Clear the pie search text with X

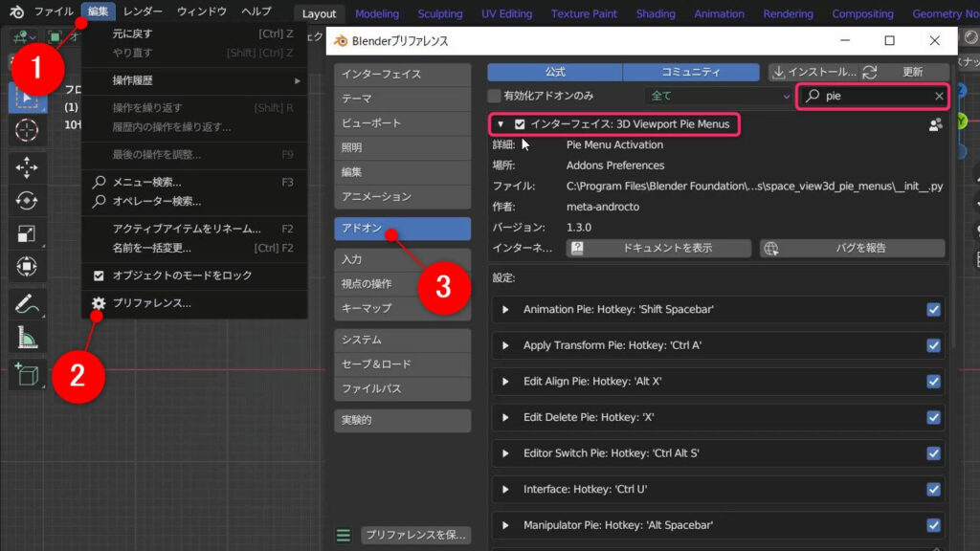click(x=939, y=96)
